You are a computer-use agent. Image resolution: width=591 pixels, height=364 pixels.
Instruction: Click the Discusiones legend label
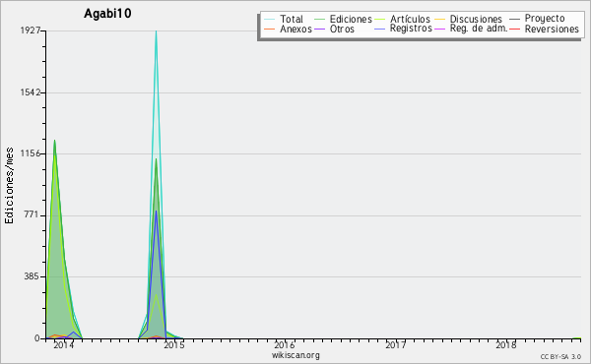coord(476,19)
